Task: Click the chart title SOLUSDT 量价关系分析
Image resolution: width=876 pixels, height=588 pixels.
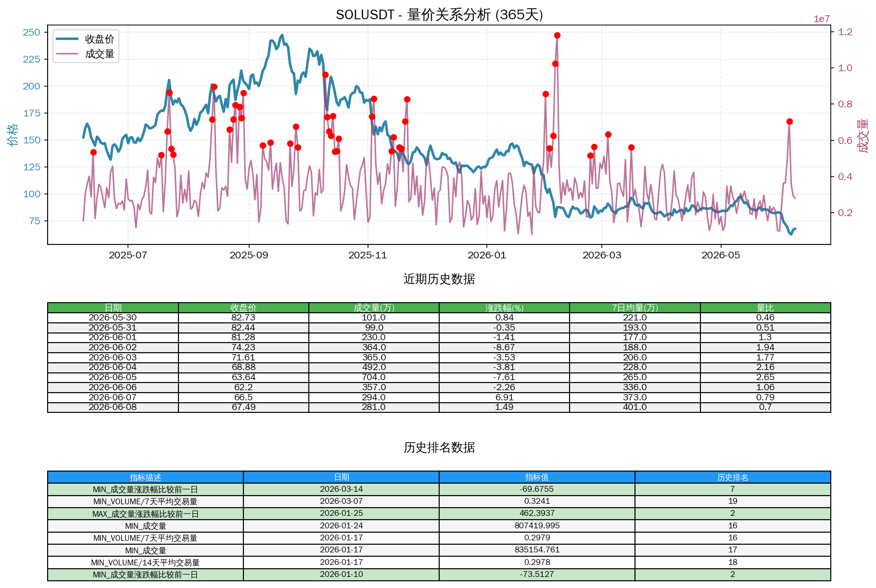Action: pos(439,15)
